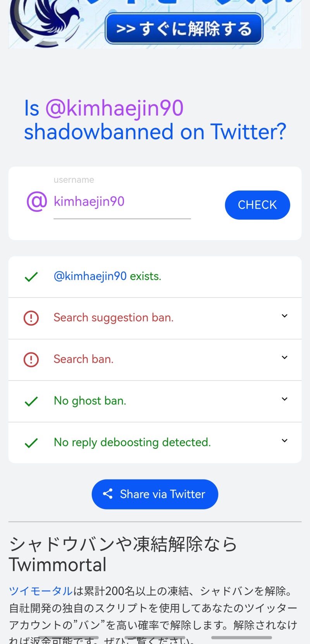Screen dimensions: 310x644
Task: Tap the すぐに解除する banner button
Action: pos(184,29)
